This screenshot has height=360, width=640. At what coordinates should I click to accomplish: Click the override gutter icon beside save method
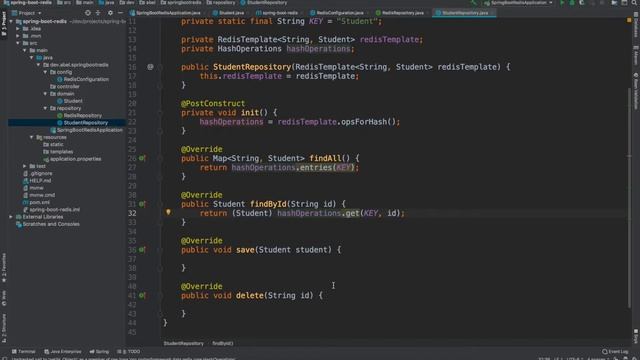142,249
